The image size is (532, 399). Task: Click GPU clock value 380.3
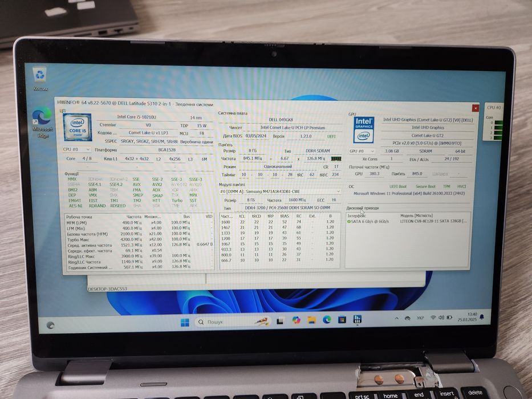(374, 174)
